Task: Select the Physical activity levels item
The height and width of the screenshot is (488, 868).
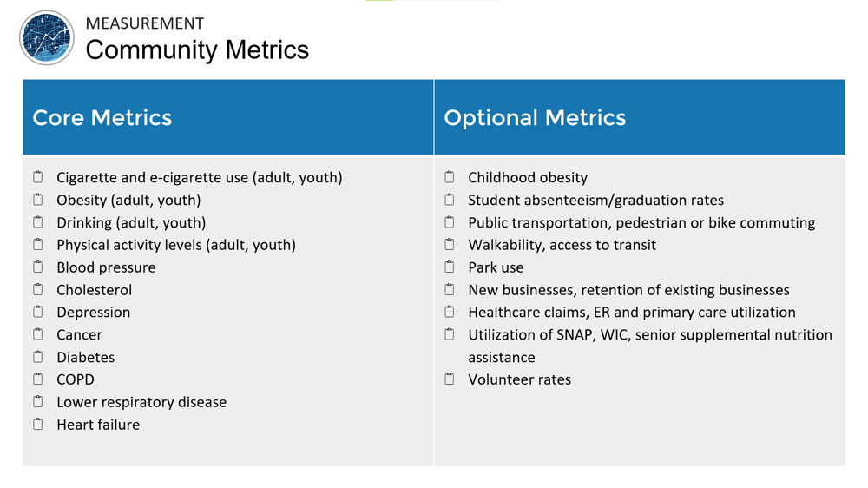Action: [x=176, y=245]
